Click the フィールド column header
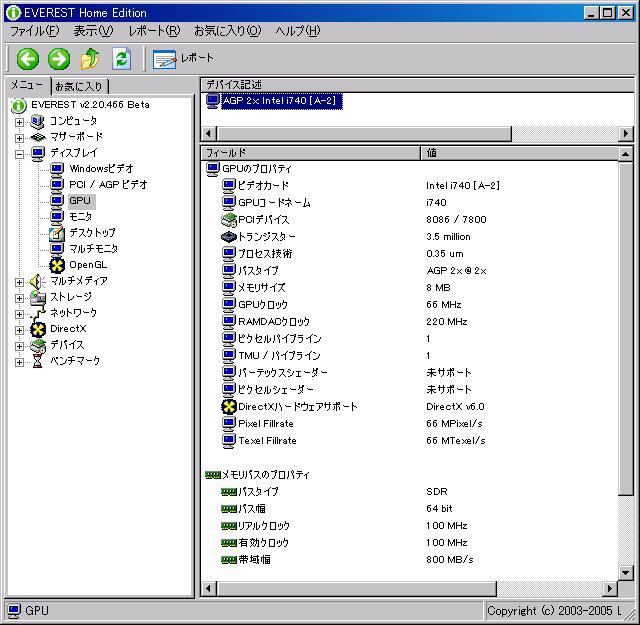Screen dimensions: 640x625 [310, 153]
